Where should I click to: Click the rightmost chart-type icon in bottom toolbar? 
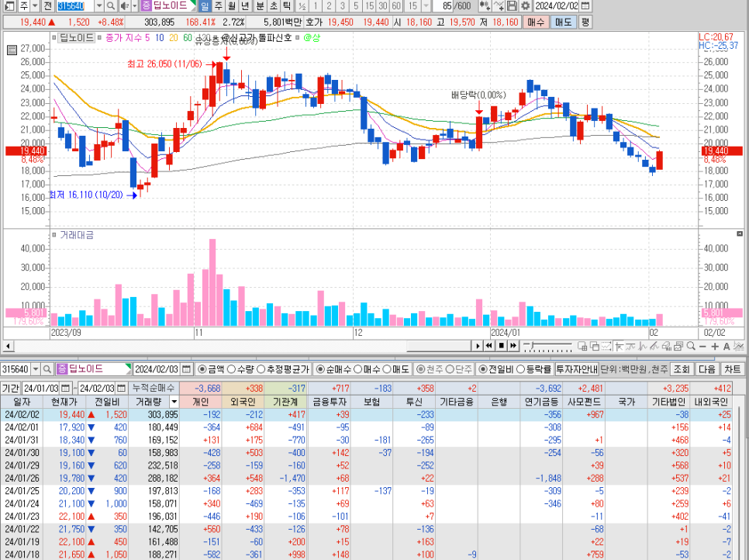[x=738, y=346]
